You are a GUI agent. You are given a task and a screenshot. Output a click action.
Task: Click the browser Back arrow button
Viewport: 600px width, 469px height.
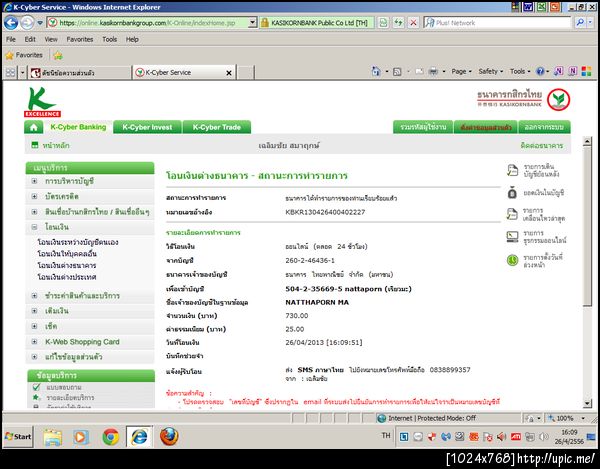coord(11,23)
